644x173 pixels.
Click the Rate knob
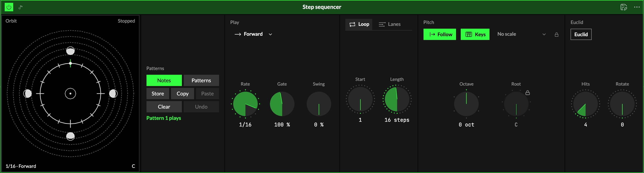pos(245,104)
